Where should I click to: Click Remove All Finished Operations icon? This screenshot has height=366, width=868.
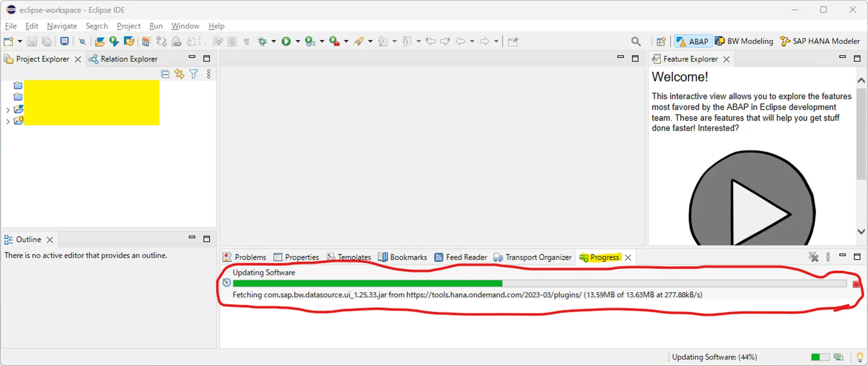coord(813,257)
